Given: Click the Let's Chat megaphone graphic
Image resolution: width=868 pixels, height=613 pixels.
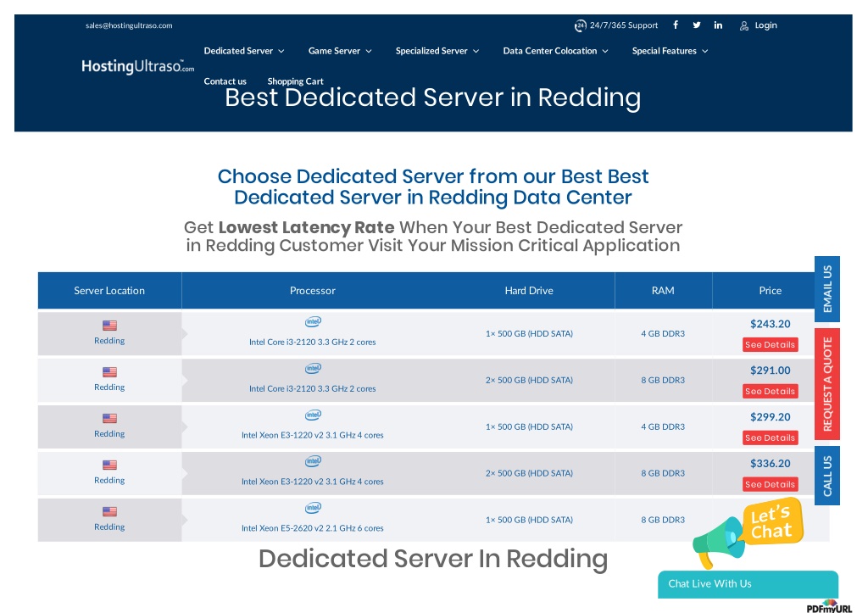Looking at the screenshot, I should 748,532.
